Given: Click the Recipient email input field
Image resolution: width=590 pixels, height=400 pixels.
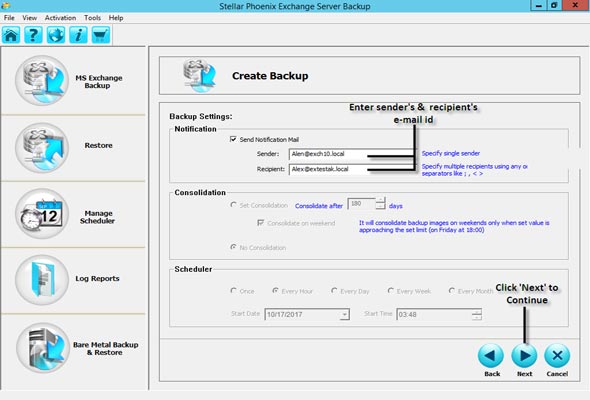Looking at the screenshot, I should (x=351, y=169).
